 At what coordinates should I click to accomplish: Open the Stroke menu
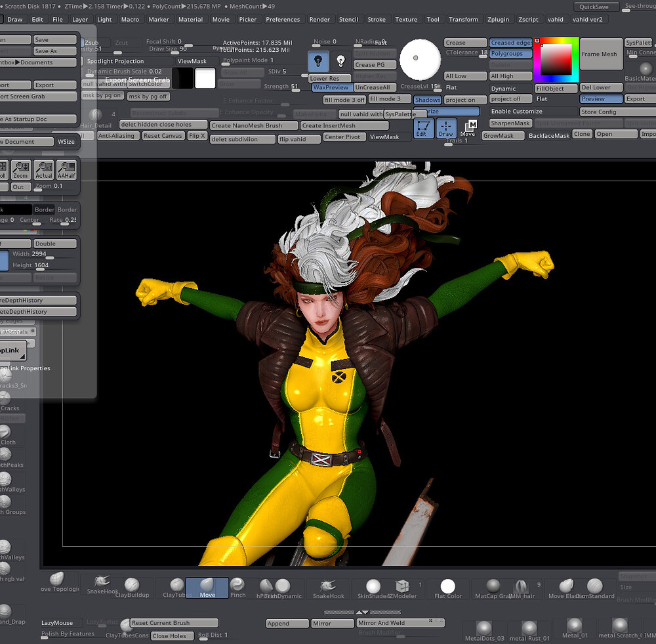pos(377,19)
